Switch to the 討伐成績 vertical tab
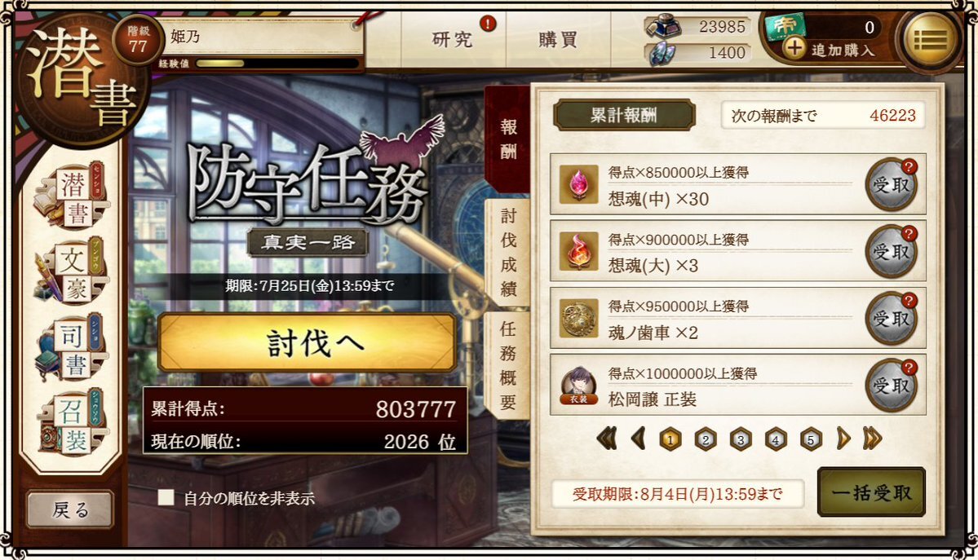Screen dimensions: 978x560 click(507, 252)
